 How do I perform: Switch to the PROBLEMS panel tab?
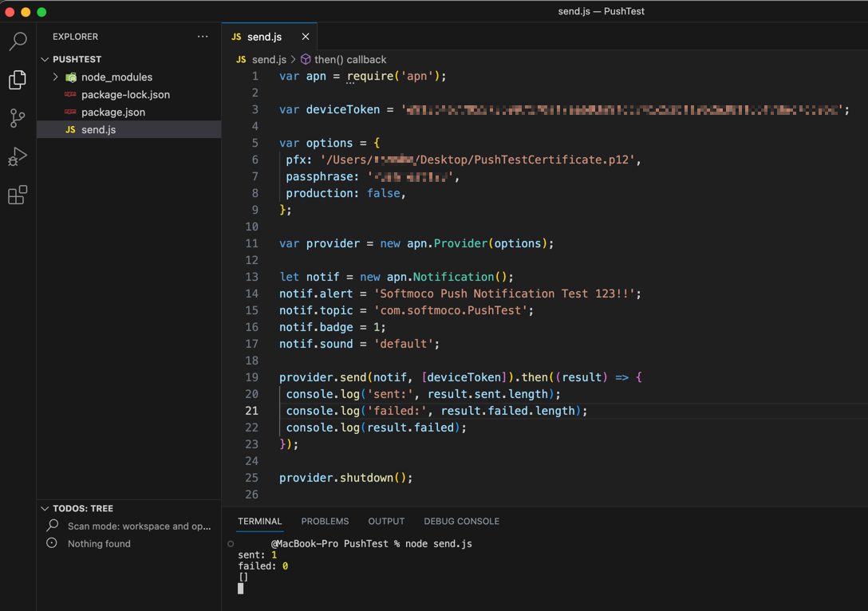(325, 521)
